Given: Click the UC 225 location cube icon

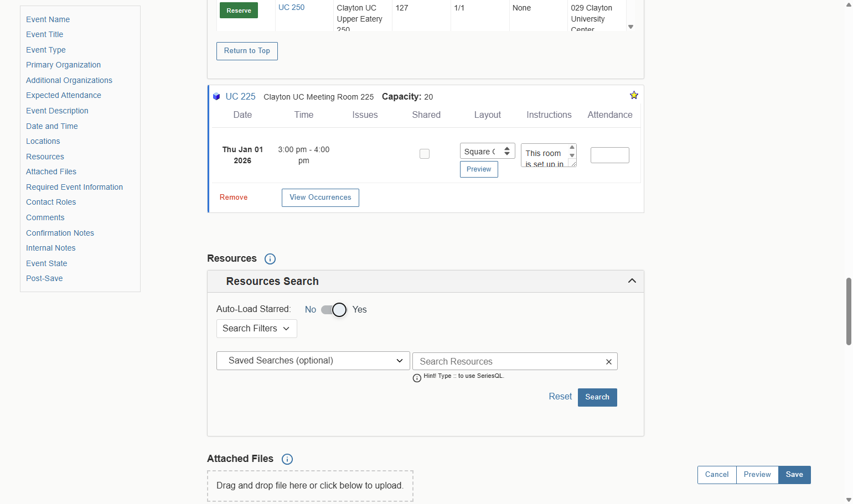Looking at the screenshot, I should (216, 97).
